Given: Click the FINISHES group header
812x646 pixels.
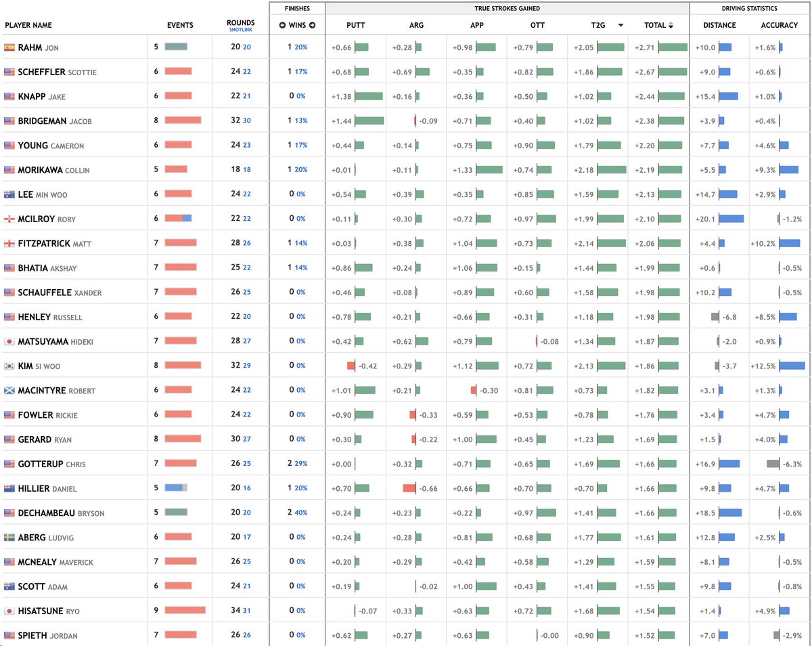Looking at the screenshot, I should coord(297,9).
